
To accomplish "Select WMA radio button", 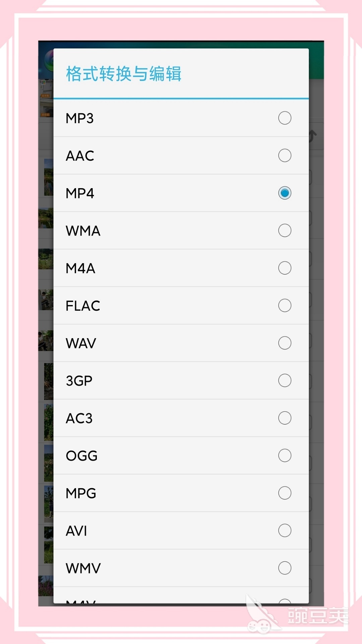I will (285, 231).
